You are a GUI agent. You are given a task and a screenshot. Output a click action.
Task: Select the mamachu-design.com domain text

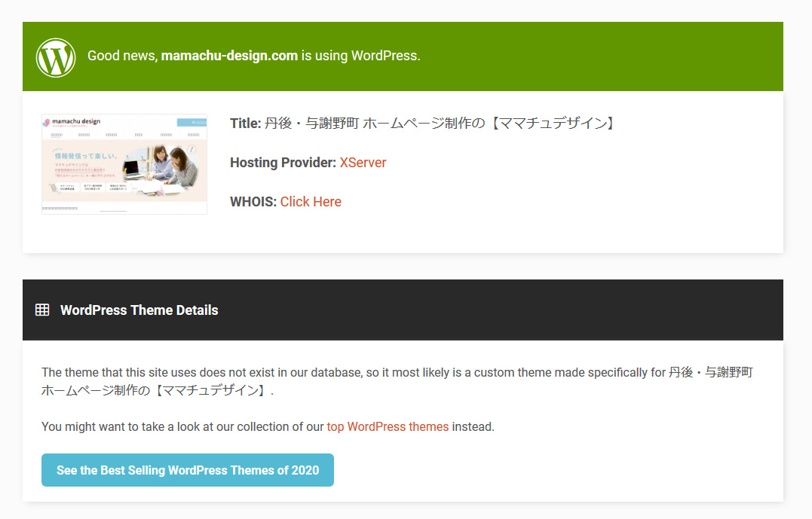[x=229, y=56]
